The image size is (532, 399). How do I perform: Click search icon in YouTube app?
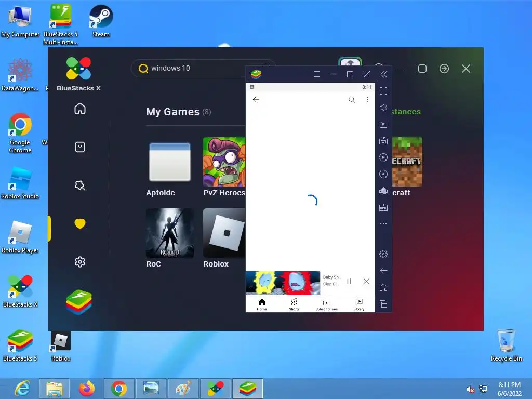coord(352,100)
